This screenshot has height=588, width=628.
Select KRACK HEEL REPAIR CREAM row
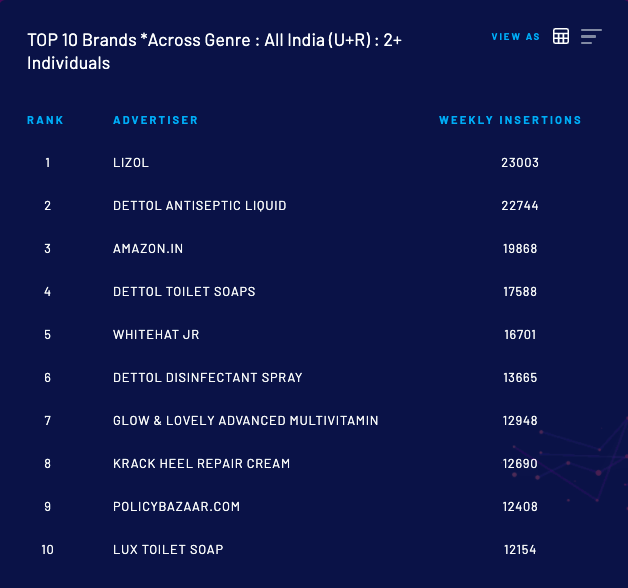click(x=201, y=464)
